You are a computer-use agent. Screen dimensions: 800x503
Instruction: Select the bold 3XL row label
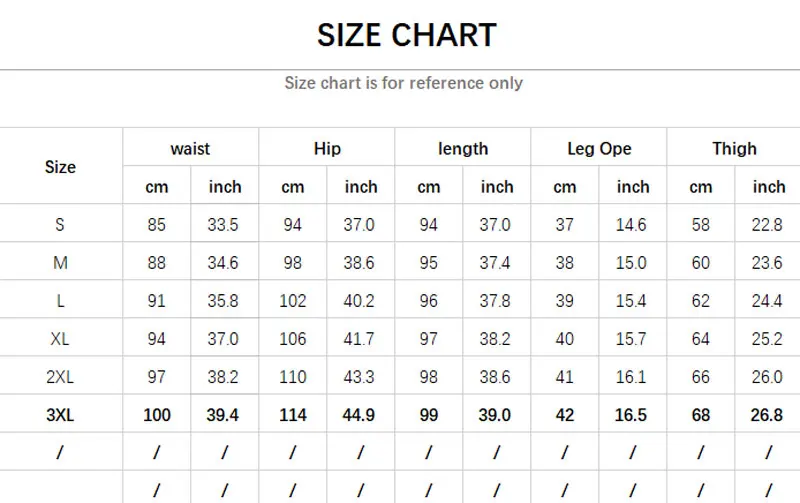(60, 415)
